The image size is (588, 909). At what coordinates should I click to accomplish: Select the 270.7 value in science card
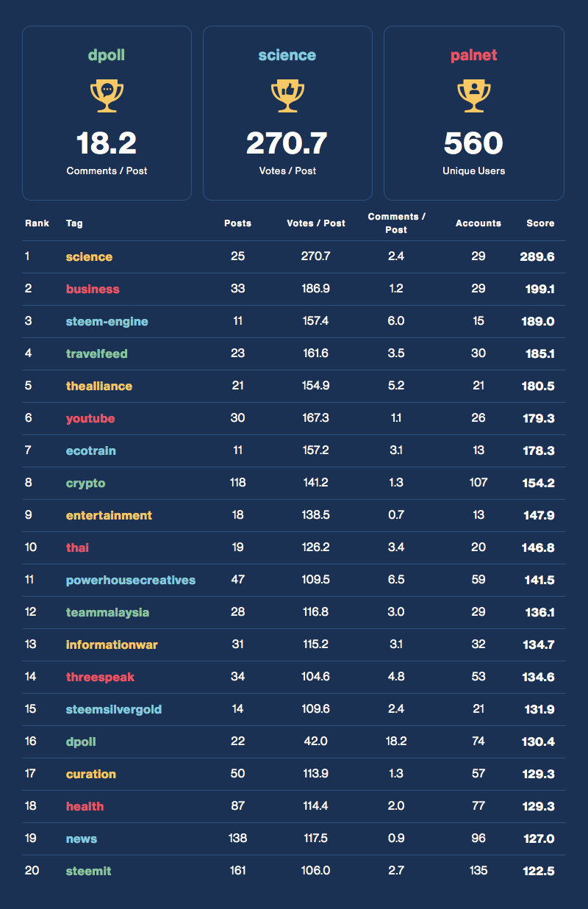[287, 143]
